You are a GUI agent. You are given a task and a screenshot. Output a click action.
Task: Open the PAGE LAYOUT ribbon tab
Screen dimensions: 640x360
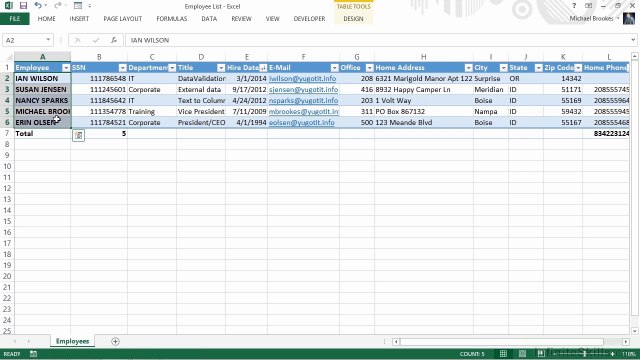[x=122, y=19]
